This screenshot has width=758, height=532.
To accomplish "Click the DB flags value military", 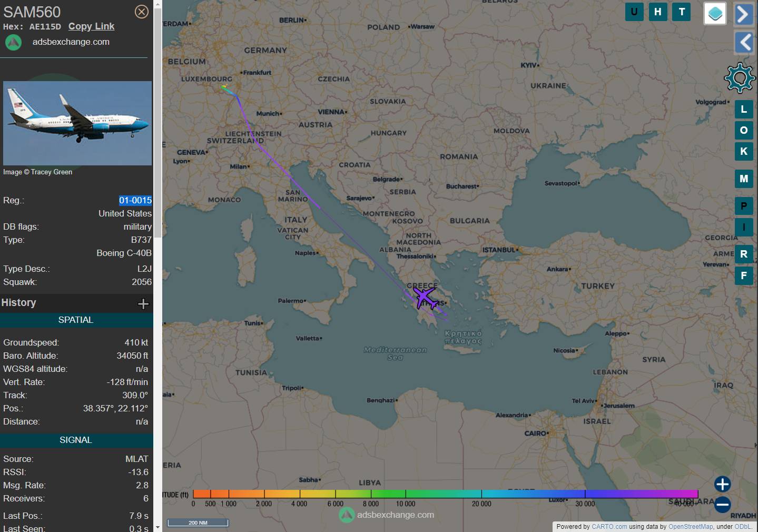I will 137,226.
